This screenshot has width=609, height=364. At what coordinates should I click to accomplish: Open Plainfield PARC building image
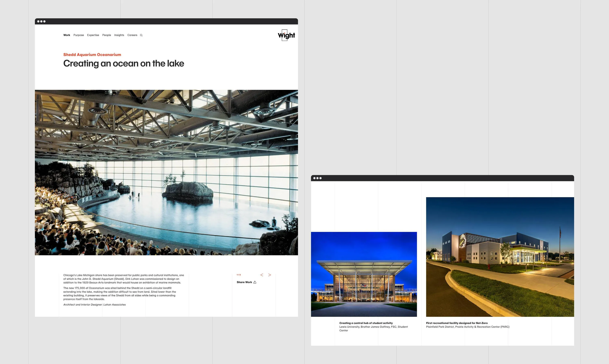500,257
